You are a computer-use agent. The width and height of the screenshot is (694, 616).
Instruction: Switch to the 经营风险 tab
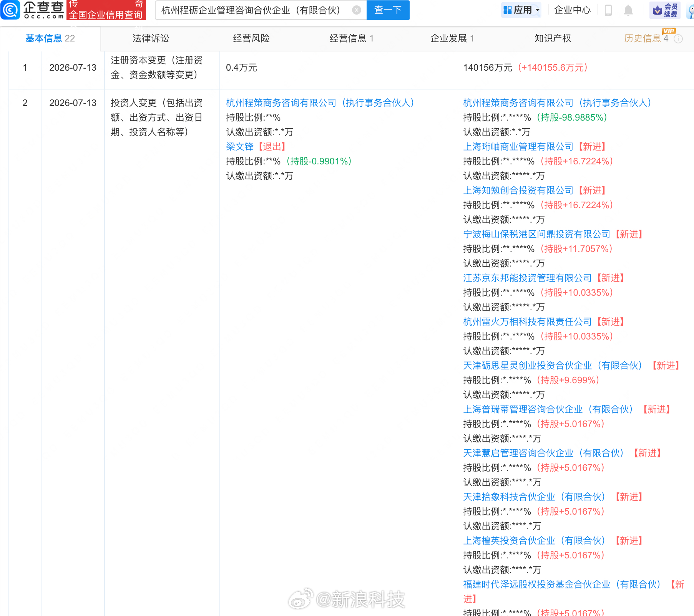(251, 38)
